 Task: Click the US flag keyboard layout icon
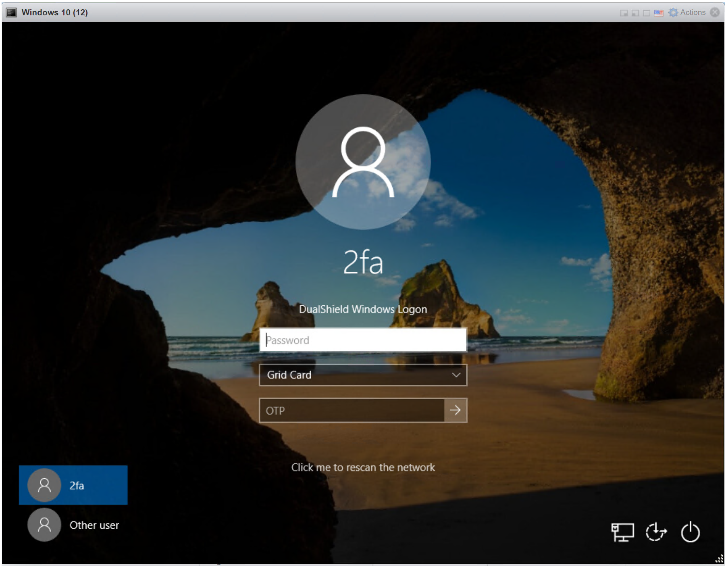pyautogui.click(x=659, y=13)
